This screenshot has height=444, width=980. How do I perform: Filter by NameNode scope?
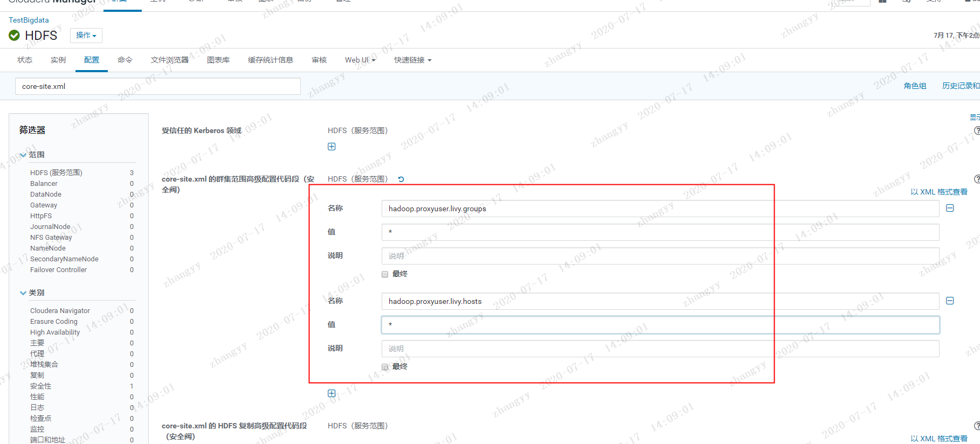48,248
